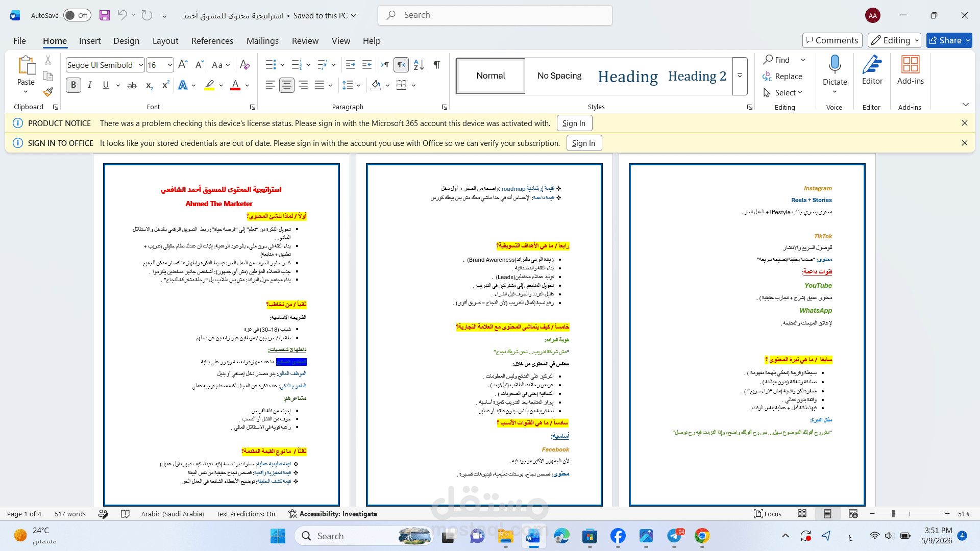Open the Comments pane
980x551 pixels.
click(x=832, y=40)
